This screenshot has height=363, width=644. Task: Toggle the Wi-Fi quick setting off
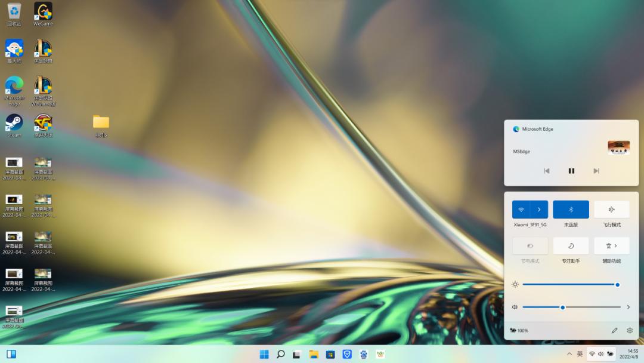pos(521,210)
